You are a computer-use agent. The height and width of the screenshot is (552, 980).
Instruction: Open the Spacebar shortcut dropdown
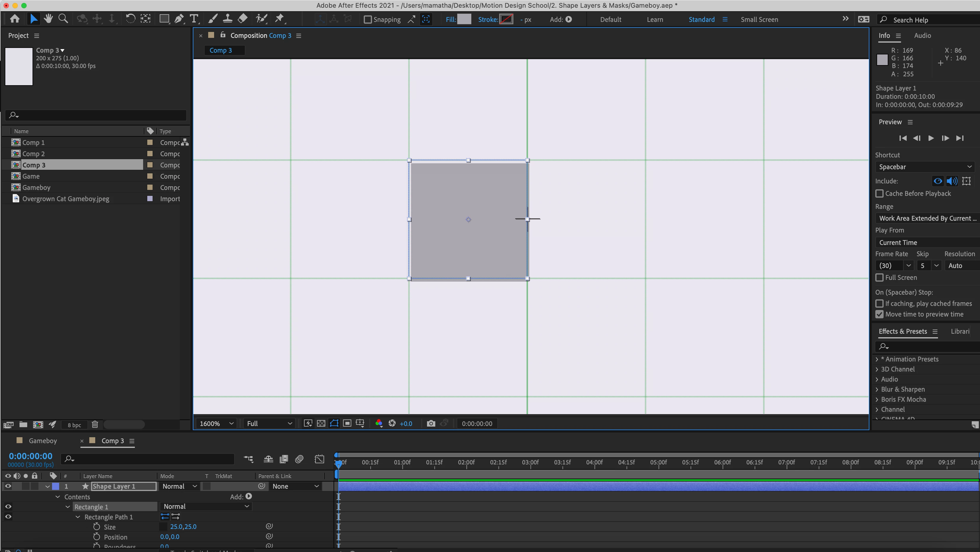point(925,167)
